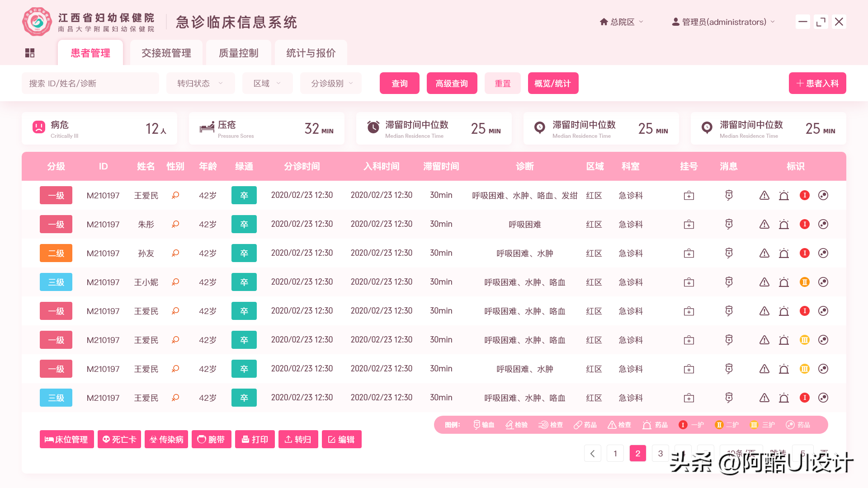Select current page 2 in pagination

638,453
